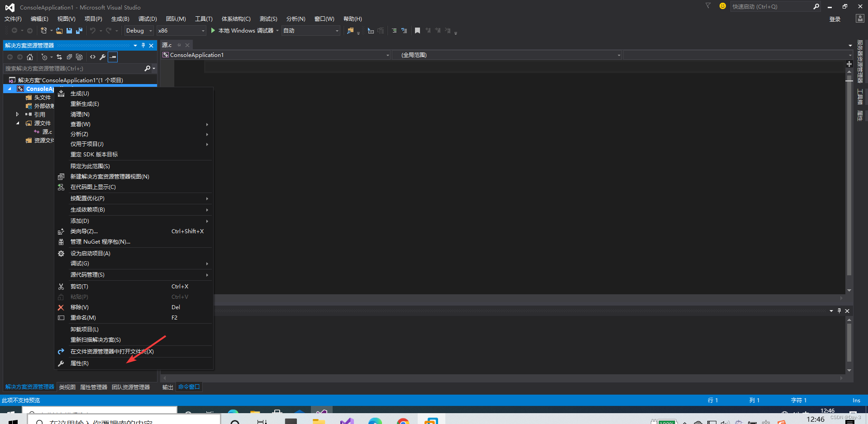Viewport: 868px width, 424px height.
Task: Click the search magnifier in Solution Explorer
Action: tap(147, 69)
